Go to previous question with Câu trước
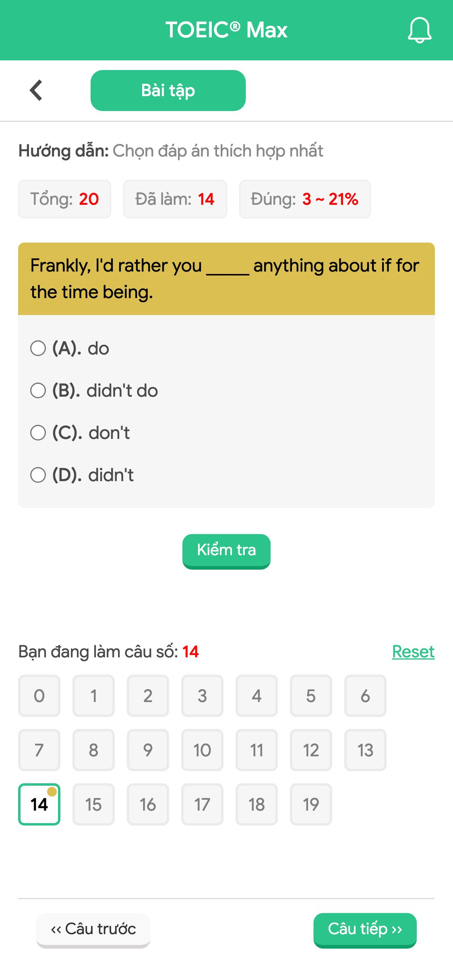 [x=93, y=930]
